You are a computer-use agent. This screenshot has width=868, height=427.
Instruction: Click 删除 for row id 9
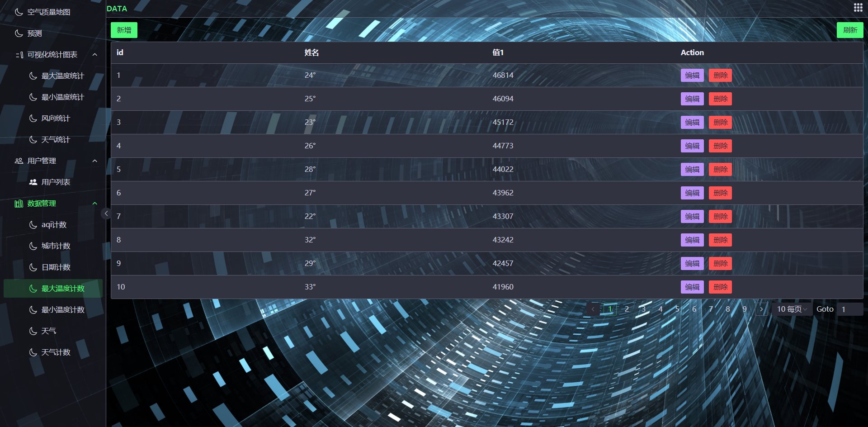click(720, 263)
